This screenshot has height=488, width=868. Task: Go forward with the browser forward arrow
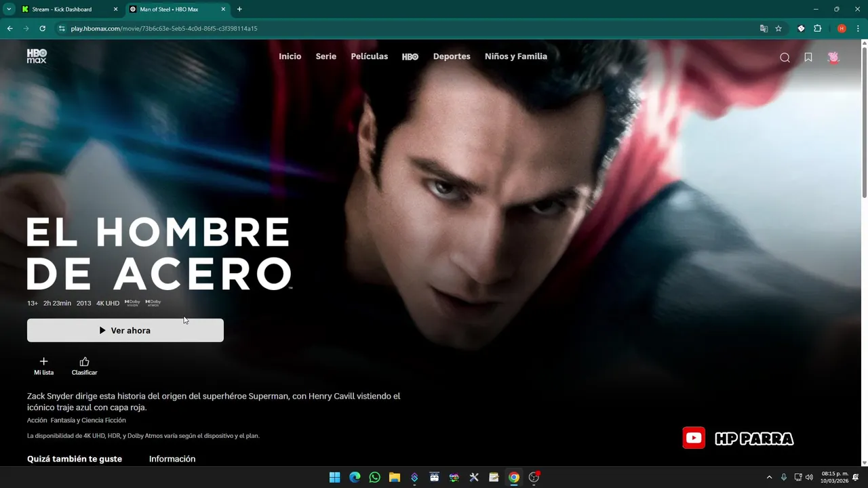point(26,28)
